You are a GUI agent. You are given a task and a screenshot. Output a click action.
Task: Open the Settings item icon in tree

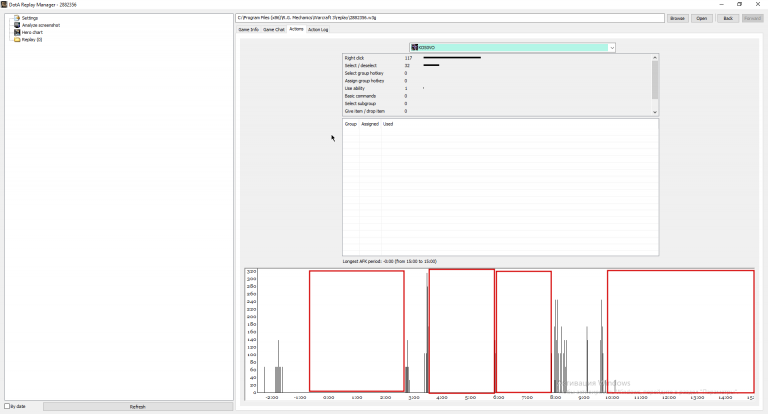tap(17, 18)
